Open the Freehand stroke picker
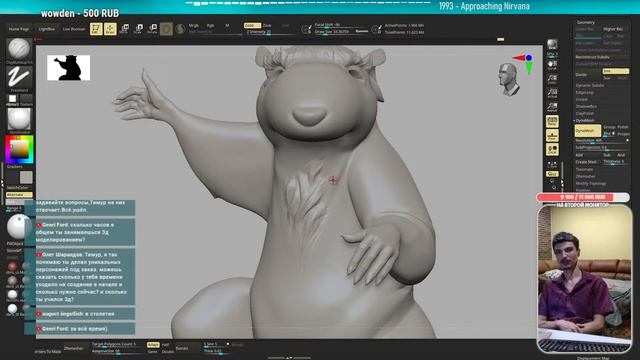 click(19, 76)
